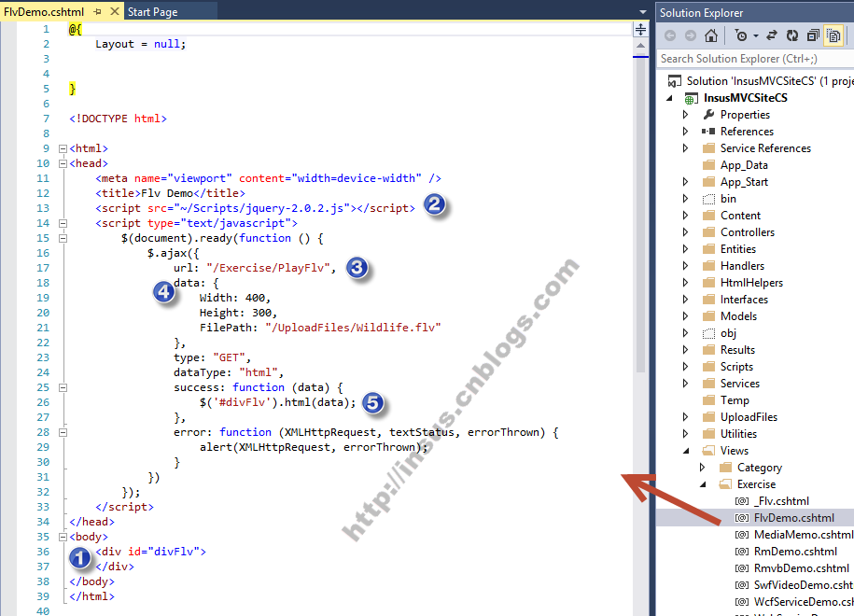
Task: Select the App_Start folder label
Action: tap(744, 182)
